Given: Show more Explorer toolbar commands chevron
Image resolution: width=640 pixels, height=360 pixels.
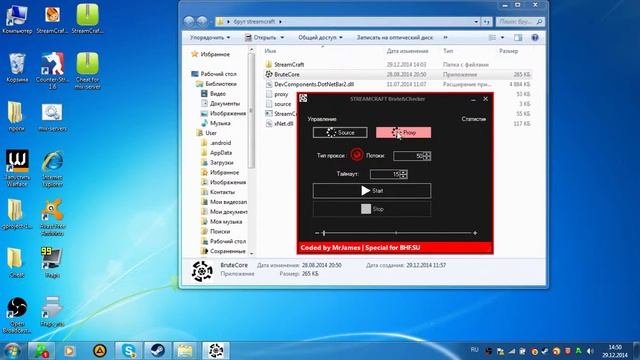Looking at the screenshot, I should (445, 38).
